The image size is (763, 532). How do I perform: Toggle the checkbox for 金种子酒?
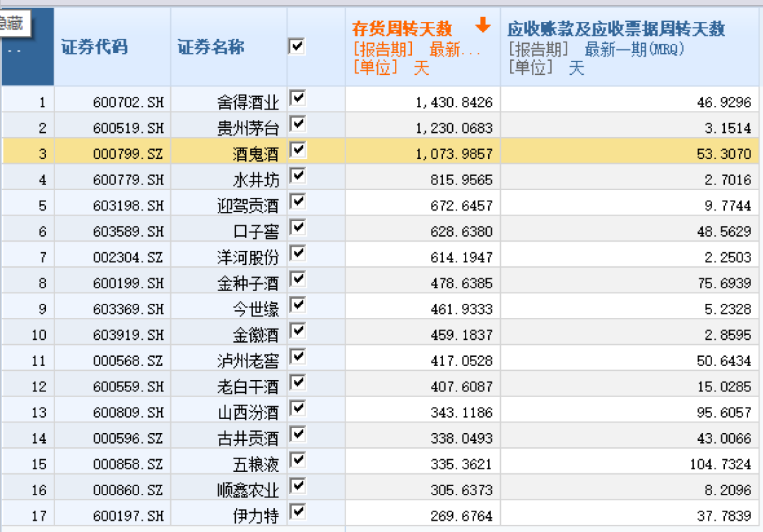click(x=297, y=279)
